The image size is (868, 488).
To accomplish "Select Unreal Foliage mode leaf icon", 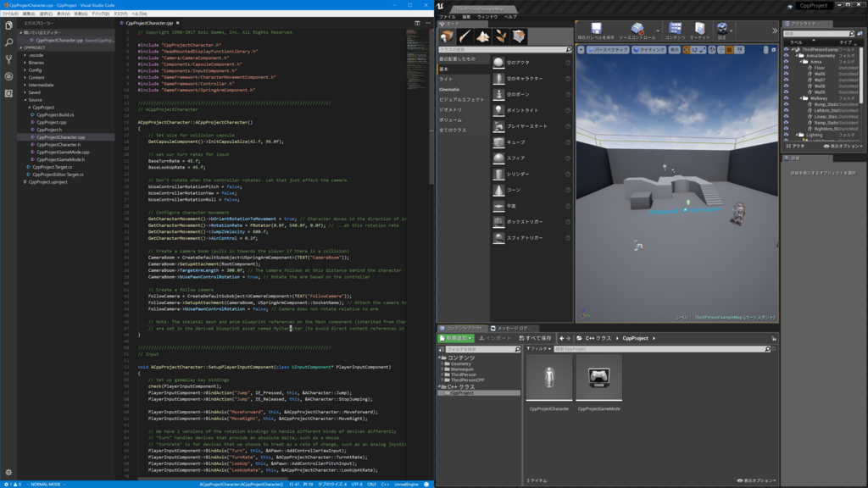I will point(500,36).
